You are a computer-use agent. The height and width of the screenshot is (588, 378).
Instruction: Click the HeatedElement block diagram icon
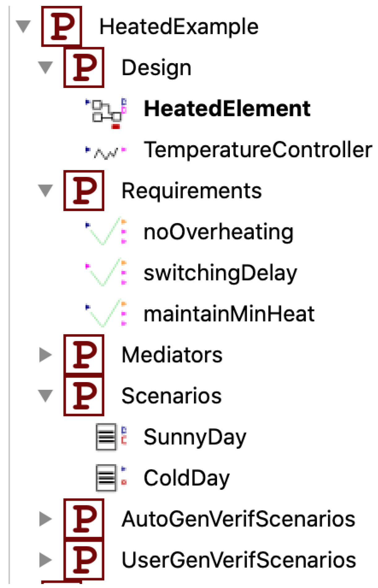[106, 112]
